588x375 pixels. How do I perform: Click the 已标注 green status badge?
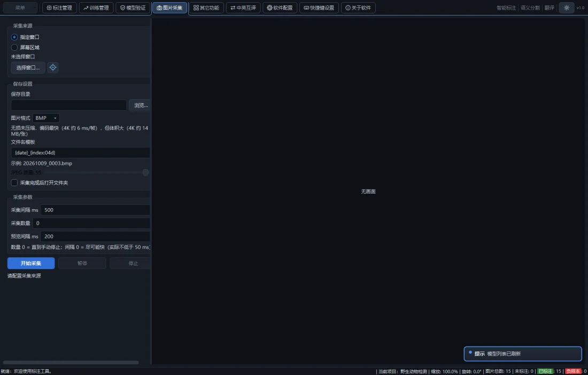click(546, 371)
